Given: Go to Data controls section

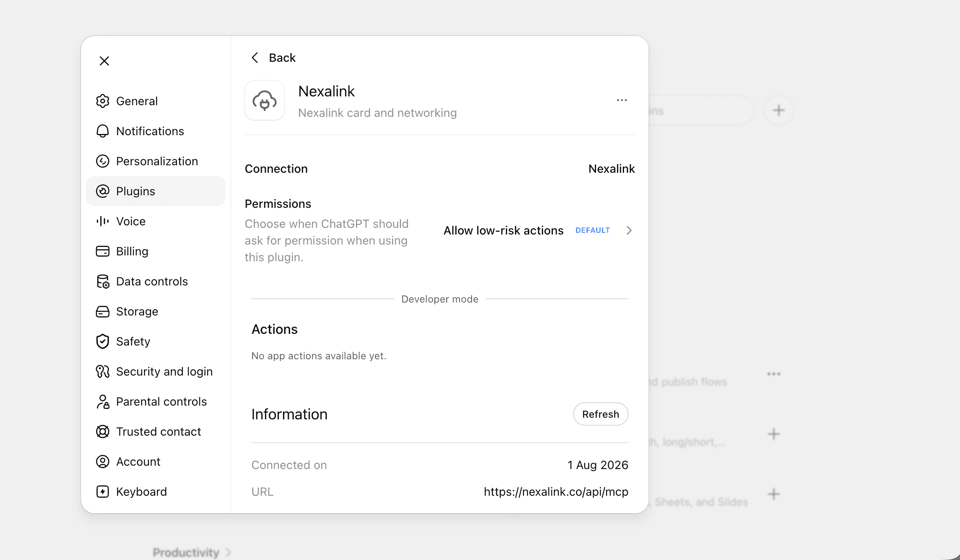Looking at the screenshot, I should point(156,281).
